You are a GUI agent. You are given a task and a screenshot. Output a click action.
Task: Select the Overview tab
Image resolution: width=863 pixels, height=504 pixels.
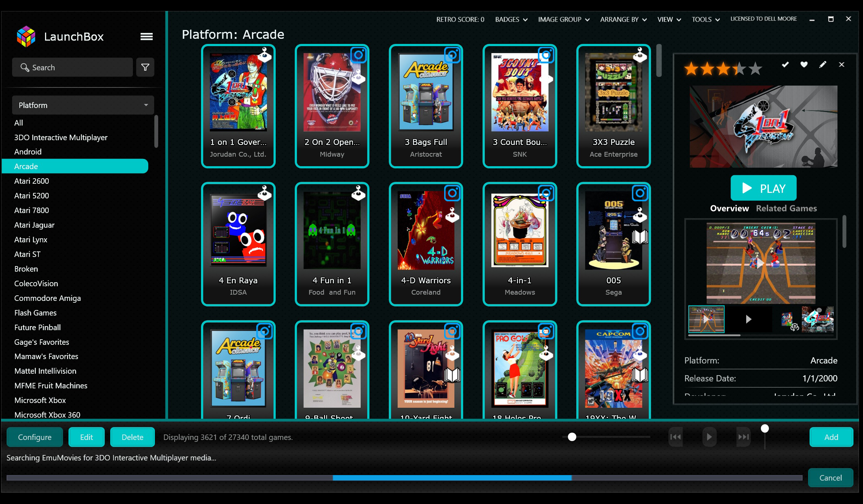pos(729,208)
